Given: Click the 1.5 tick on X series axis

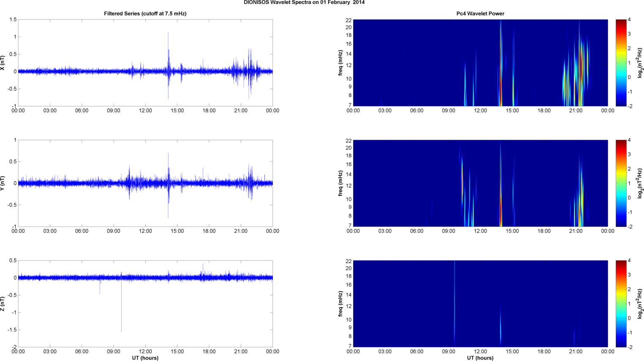Looking at the screenshot, I should [x=13, y=20].
